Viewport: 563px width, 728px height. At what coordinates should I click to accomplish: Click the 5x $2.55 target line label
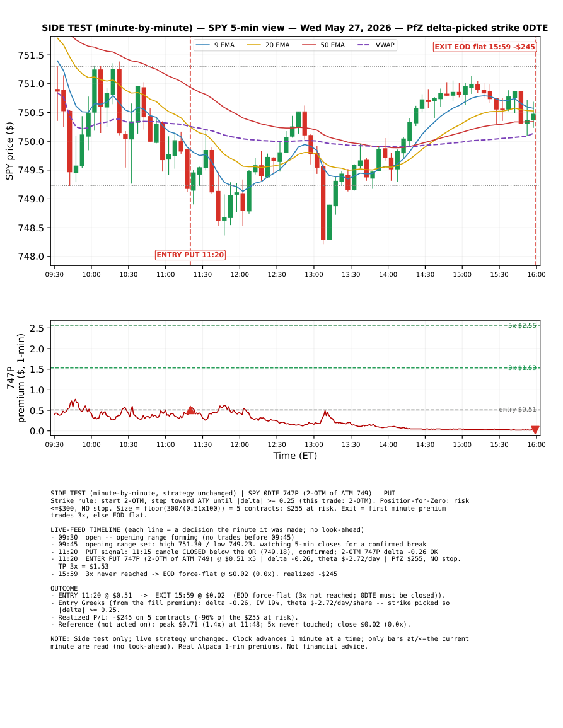point(522,325)
